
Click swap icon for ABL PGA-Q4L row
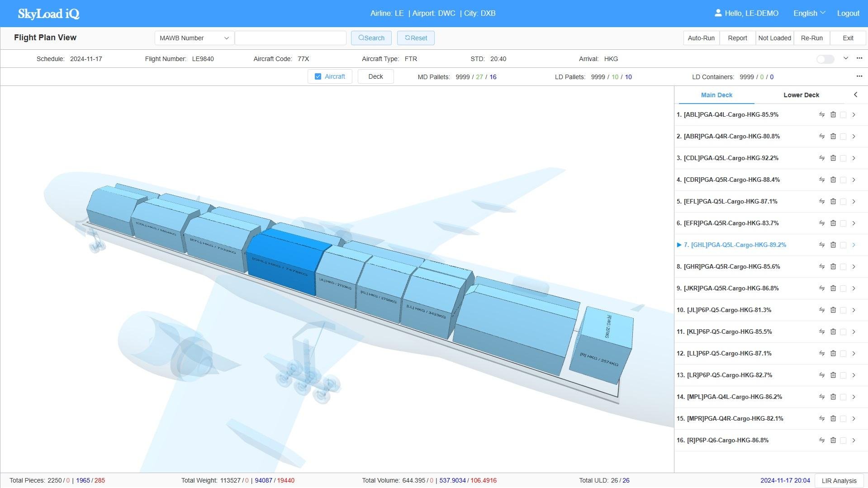coord(822,115)
